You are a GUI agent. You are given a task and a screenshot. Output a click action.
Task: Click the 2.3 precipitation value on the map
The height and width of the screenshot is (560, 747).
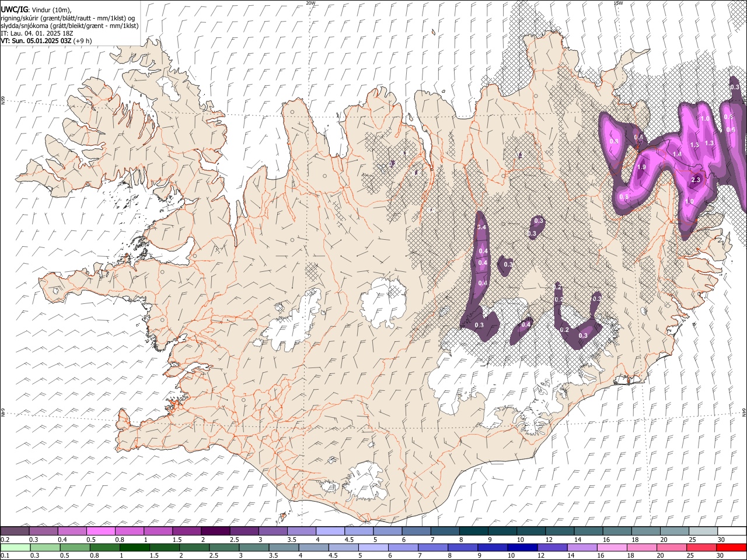tap(696, 180)
